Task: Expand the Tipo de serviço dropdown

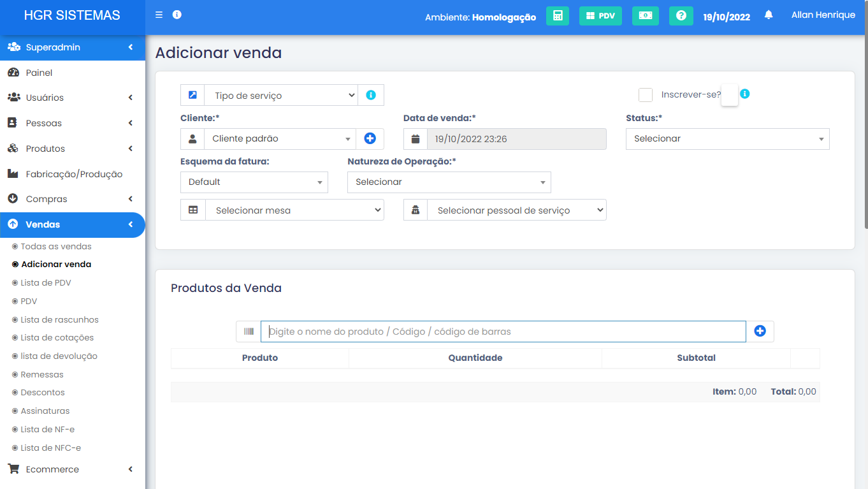Action: [281, 95]
